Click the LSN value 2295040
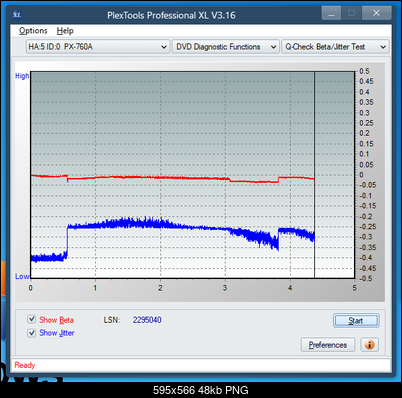Screen dimensions: 402x398 tap(147, 320)
